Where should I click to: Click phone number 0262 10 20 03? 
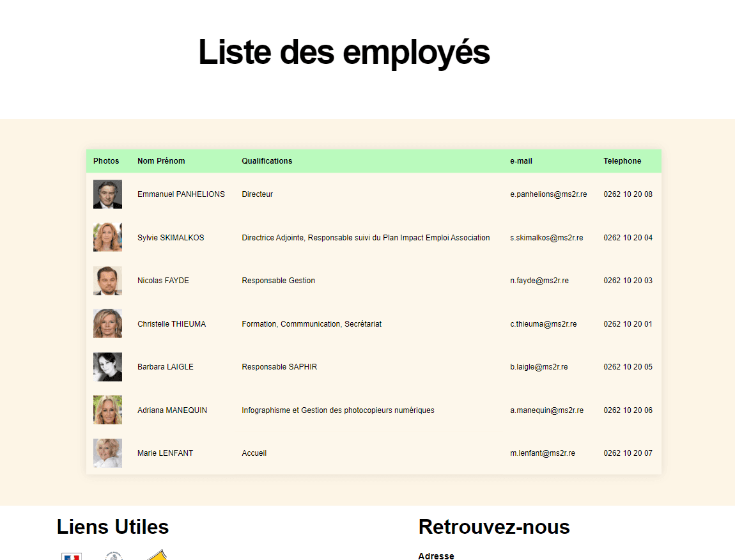pos(628,281)
